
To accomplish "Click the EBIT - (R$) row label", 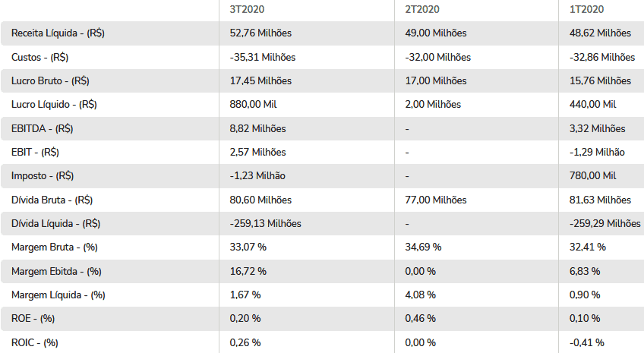I will (35, 153).
